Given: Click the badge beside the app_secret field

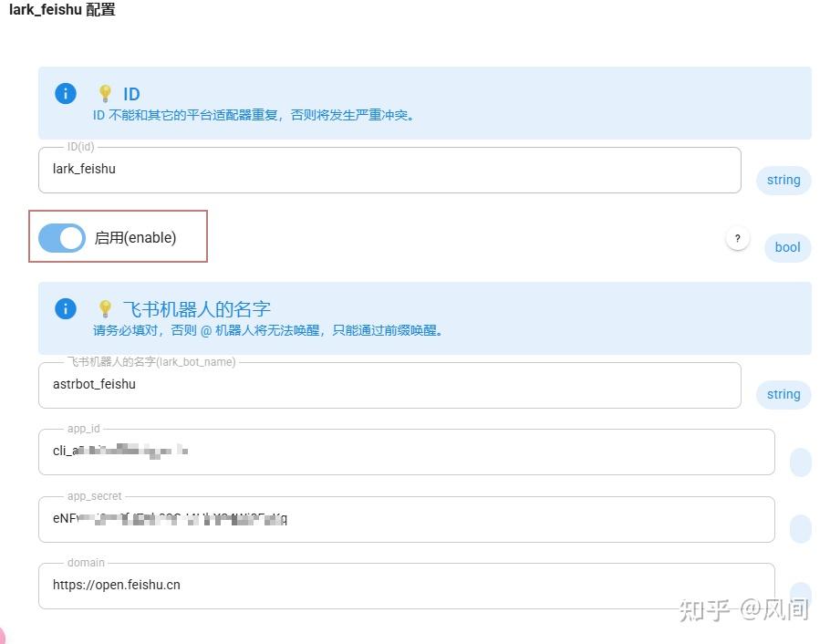Looking at the screenshot, I should [800, 528].
